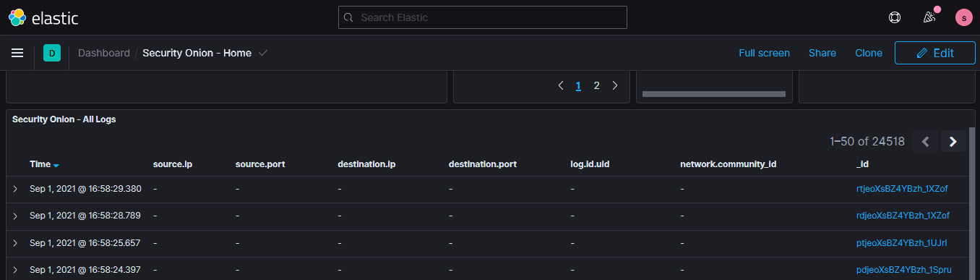Click Security Onion - All Logs panel title

coord(64,119)
